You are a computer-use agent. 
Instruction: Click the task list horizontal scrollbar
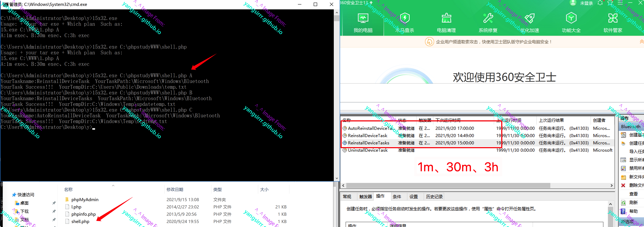pyautogui.click(x=447, y=186)
